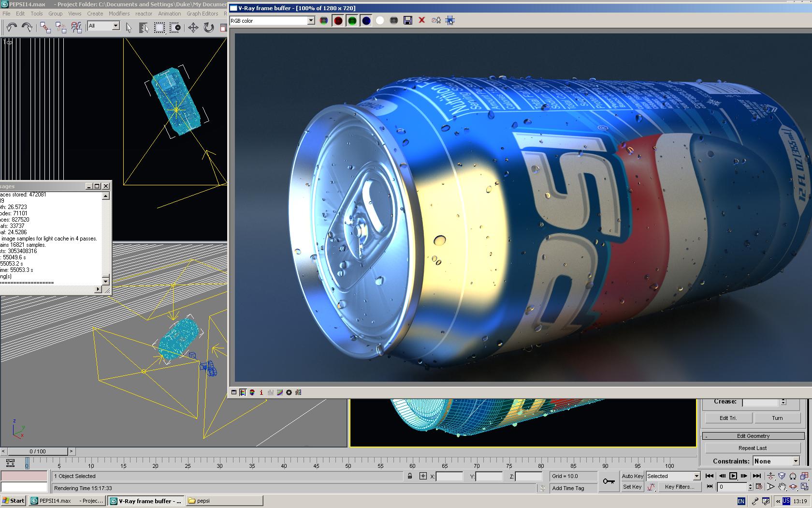The width and height of the screenshot is (812, 508).
Task: Collapse the Edit Geometry rollout
Action: [753, 436]
